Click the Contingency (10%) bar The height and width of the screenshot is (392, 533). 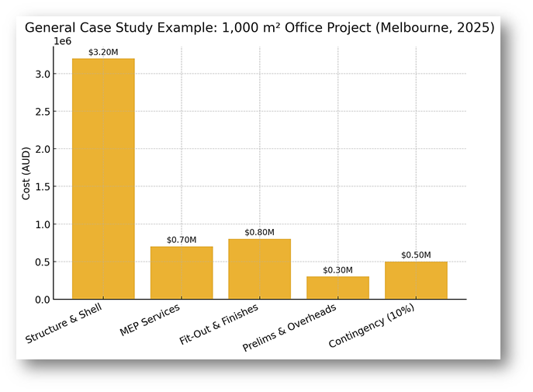pos(416,280)
